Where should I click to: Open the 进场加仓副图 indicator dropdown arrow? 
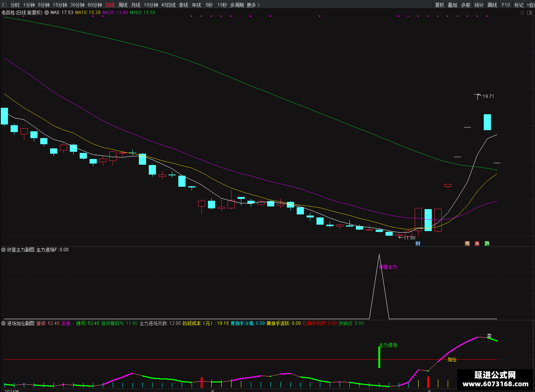[x=4, y=323]
